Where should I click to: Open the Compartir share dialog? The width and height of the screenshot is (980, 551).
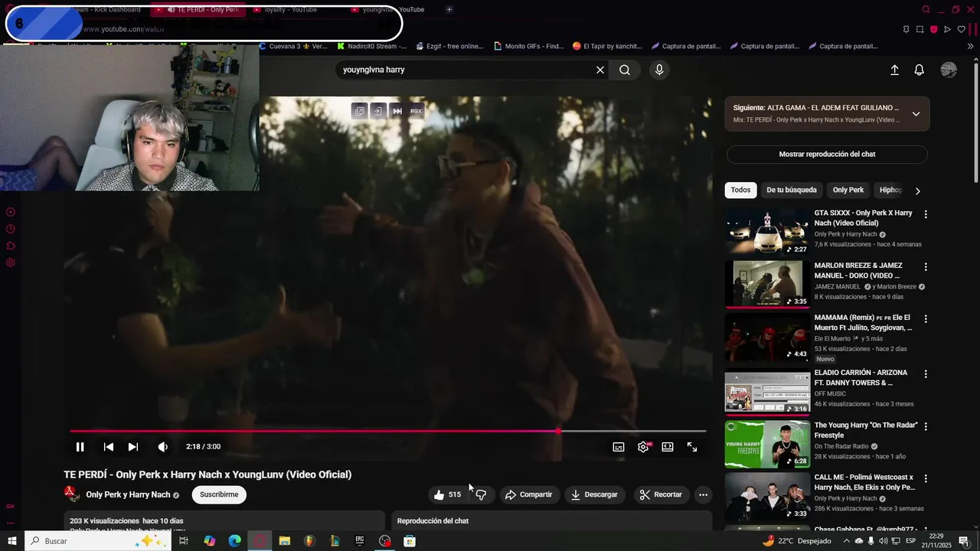(529, 494)
